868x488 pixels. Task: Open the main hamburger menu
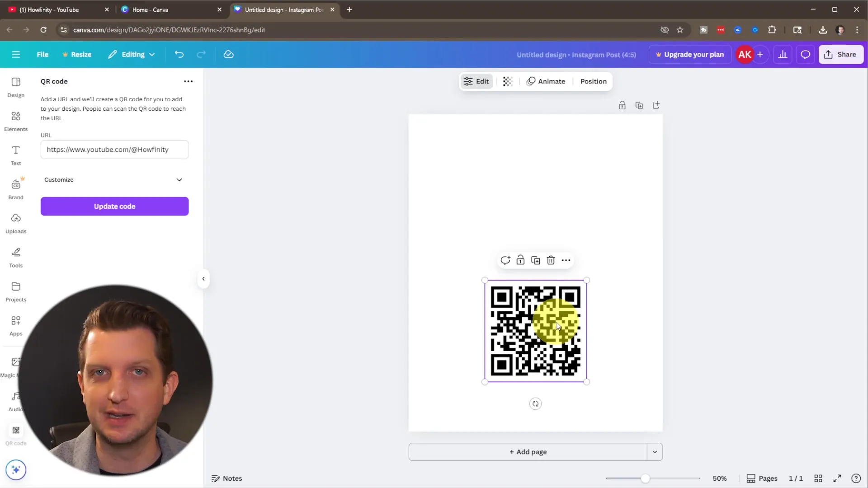[x=16, y=54]
